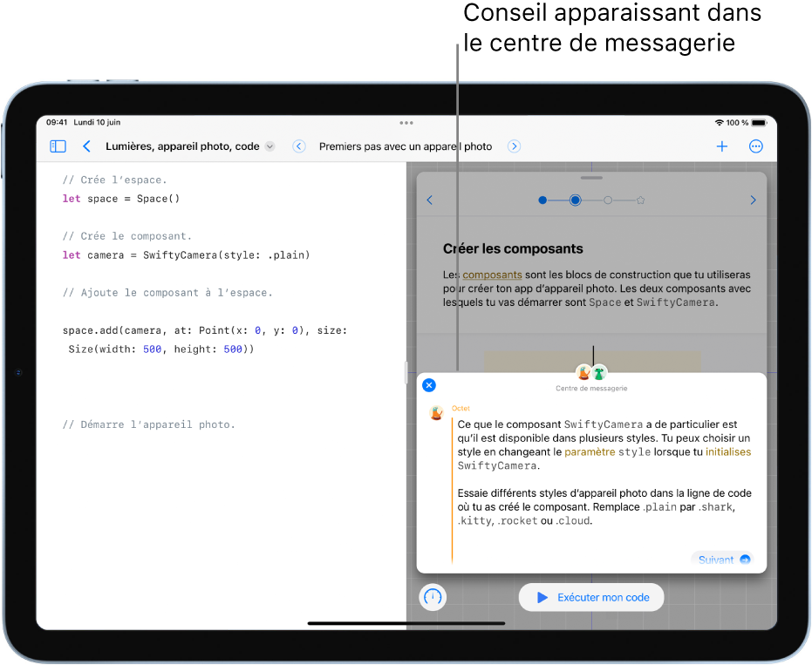812x665 pixels.
Task: Click the '// Crée le composant.' comment
Action: (x=126, y=236)
